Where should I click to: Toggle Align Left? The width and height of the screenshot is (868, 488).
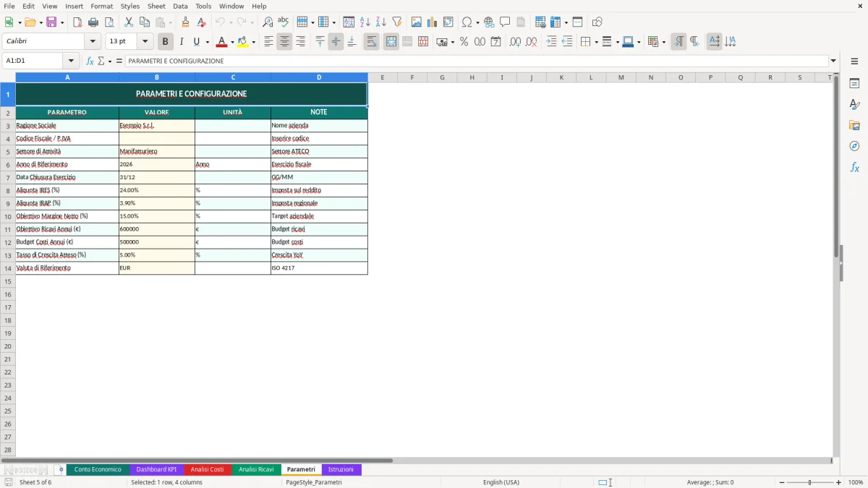pos(268,42)
